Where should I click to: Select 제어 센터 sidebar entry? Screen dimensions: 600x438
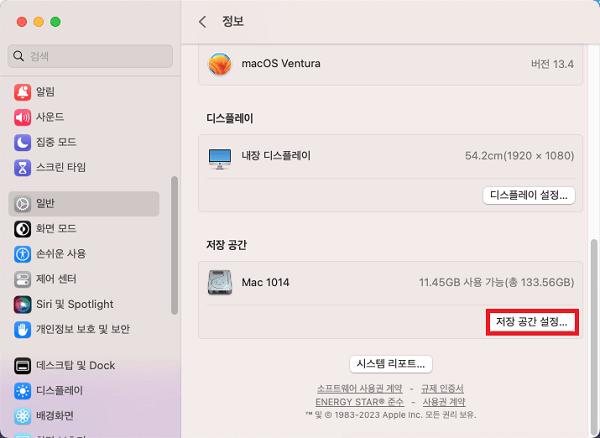tap(84, 279)
